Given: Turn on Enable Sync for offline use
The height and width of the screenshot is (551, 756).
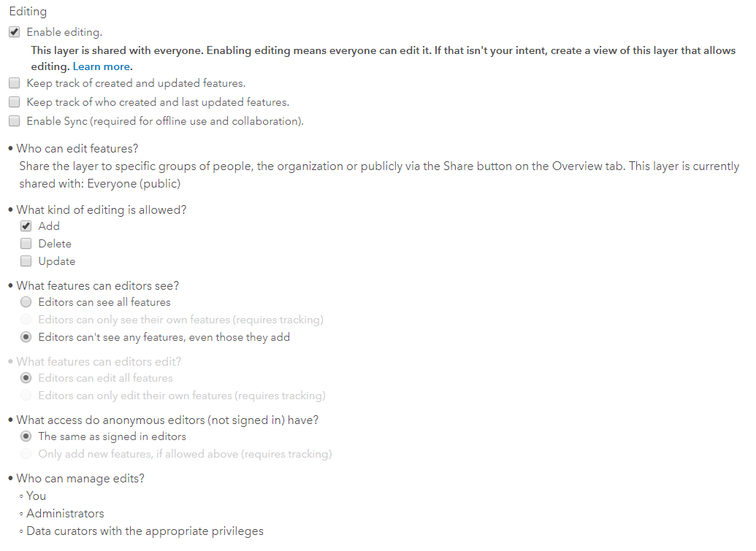Looking at the screenshot, I should point(15,121).
